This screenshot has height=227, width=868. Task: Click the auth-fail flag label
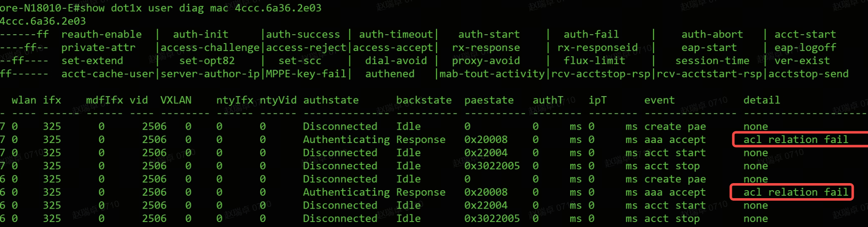(x=591, y=34)
